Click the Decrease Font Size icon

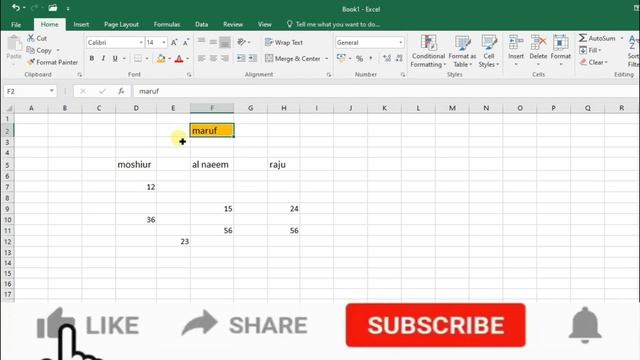[x=186, y=42]
